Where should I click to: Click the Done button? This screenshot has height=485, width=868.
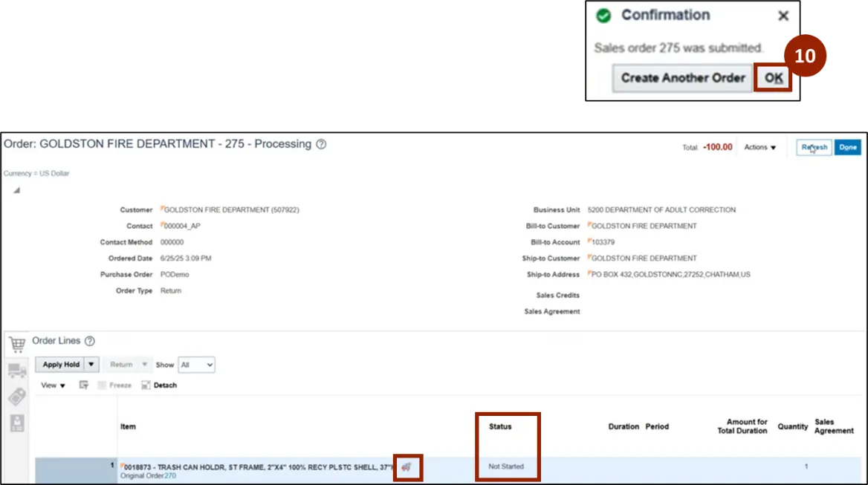[847, 147]
